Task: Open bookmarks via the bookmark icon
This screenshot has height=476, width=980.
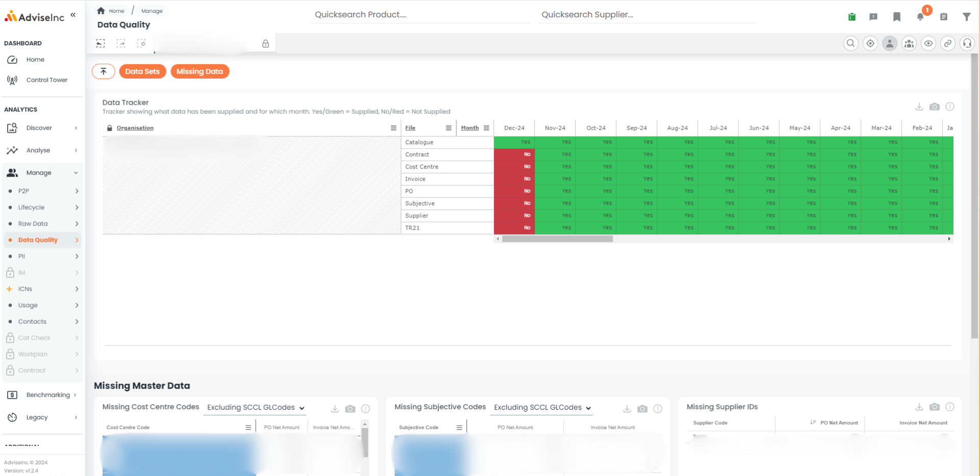Action: pos(897,17)
